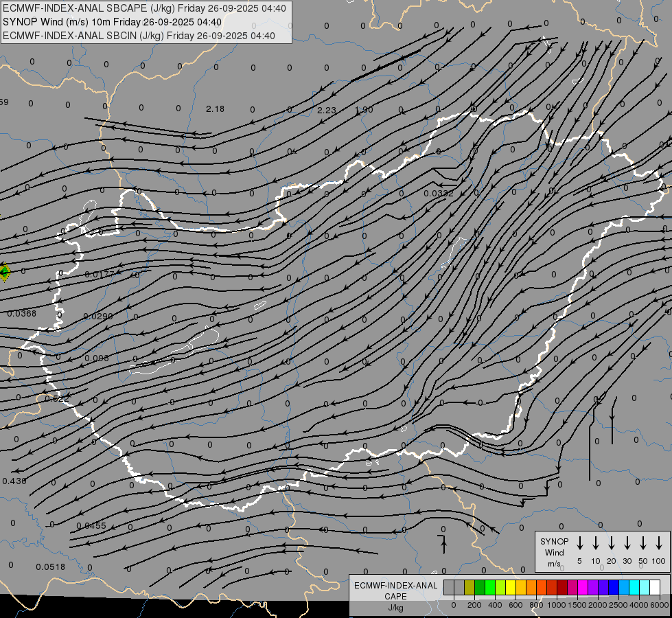This screenshot has width=672, height=618.
Task: Click the white swatch ending the CAPE scale
Action: [x=655, y=587]
